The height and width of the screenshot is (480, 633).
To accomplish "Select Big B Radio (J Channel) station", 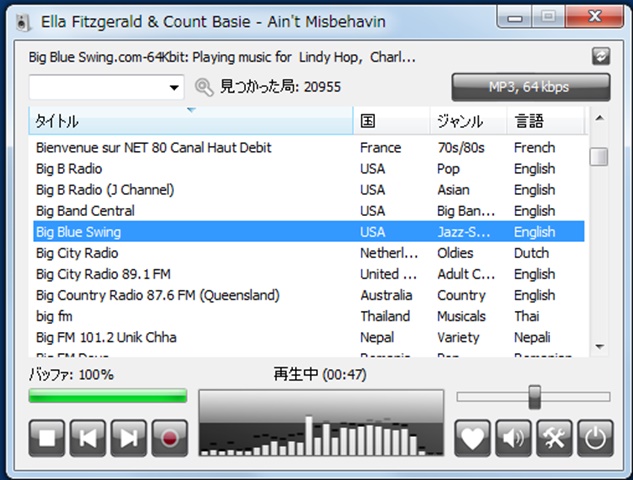I will coord(309,190).
